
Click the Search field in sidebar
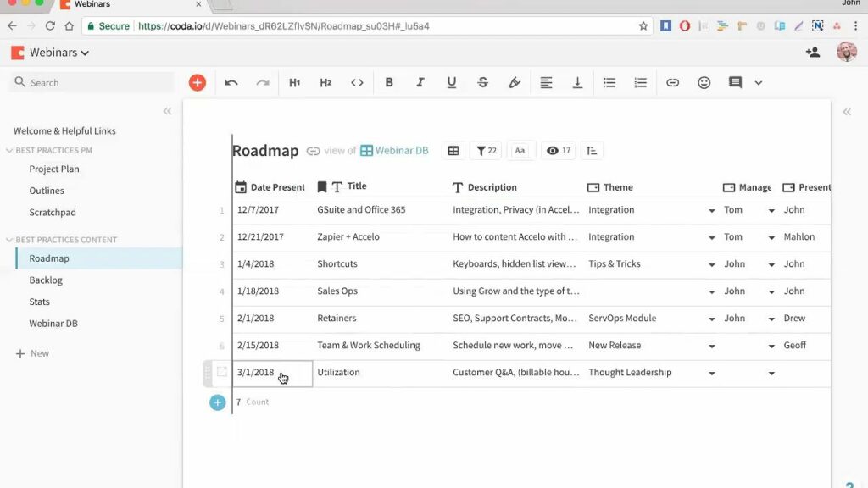[x=92, y=82]
